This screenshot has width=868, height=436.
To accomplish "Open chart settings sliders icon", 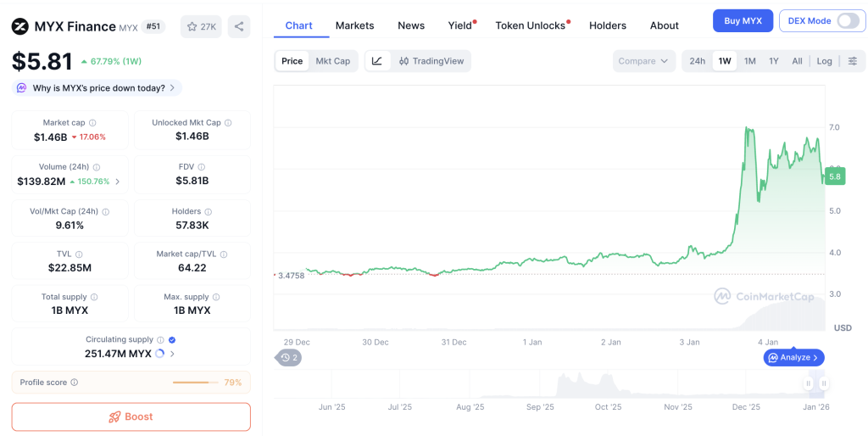I will coord(853,61).
